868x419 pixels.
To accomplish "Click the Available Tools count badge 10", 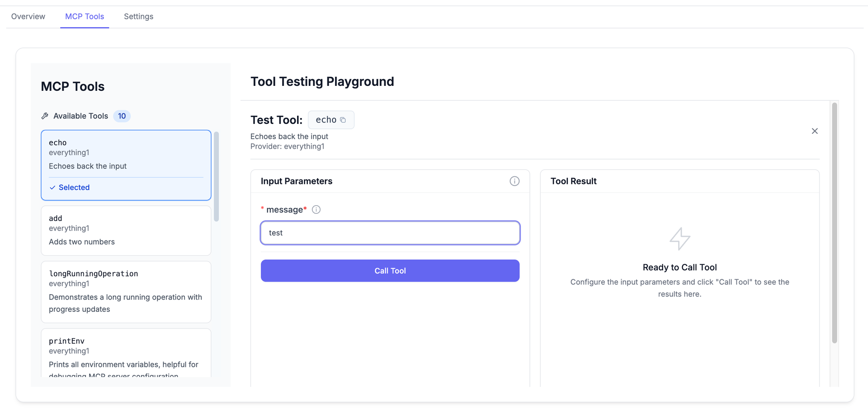I will pos(122,116).
